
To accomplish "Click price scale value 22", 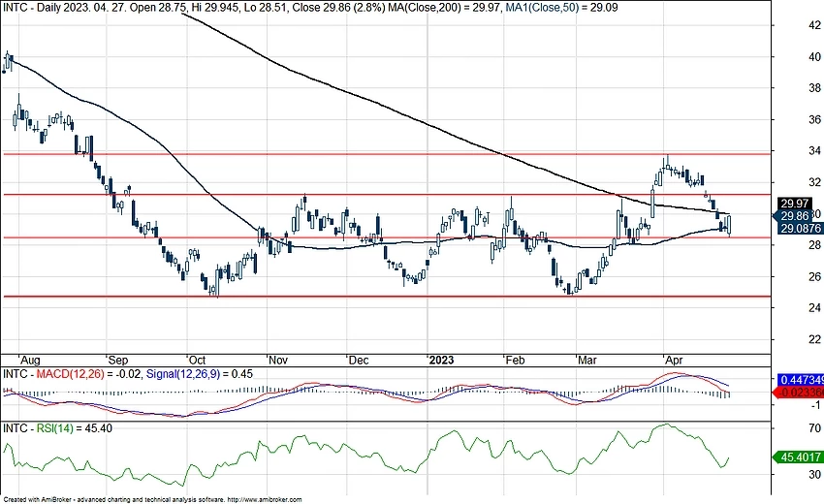I will click(x=814, y=339).
